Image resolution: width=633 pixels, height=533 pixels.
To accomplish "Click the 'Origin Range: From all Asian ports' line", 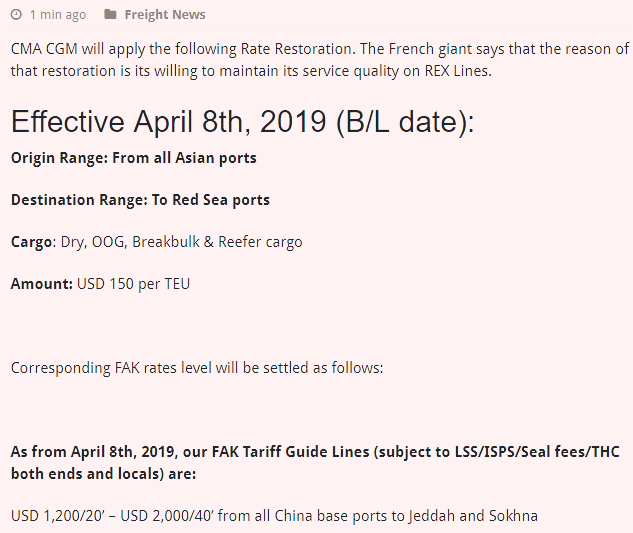I will [x=134, y=158].
